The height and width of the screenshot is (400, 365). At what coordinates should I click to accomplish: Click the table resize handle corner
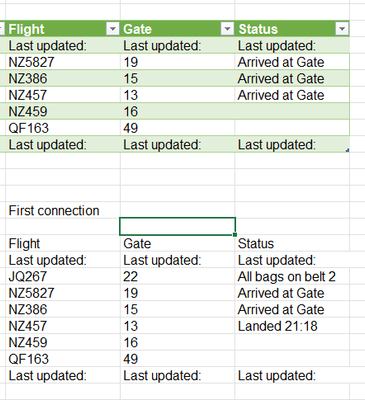point(347,151)
